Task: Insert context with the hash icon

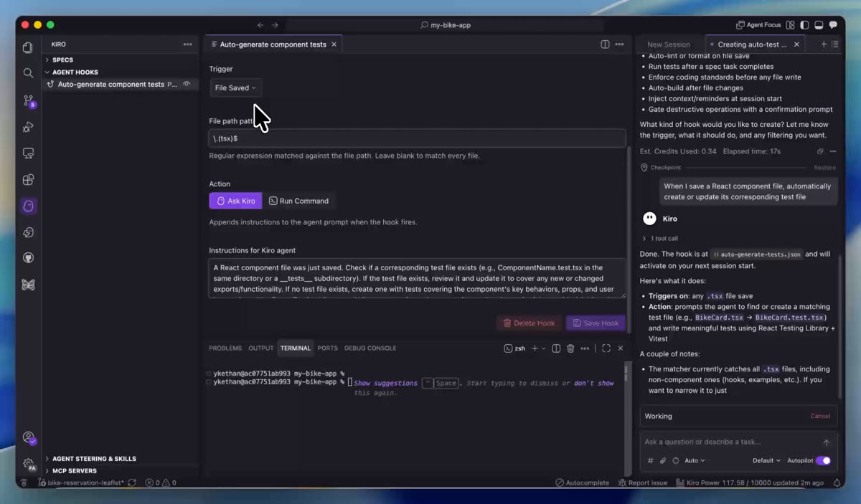Action: (x=651, y=461)
